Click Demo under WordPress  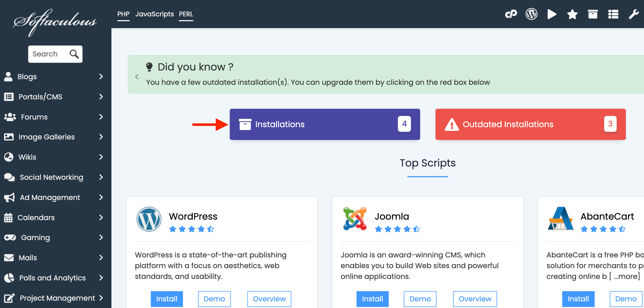[214, 299]
